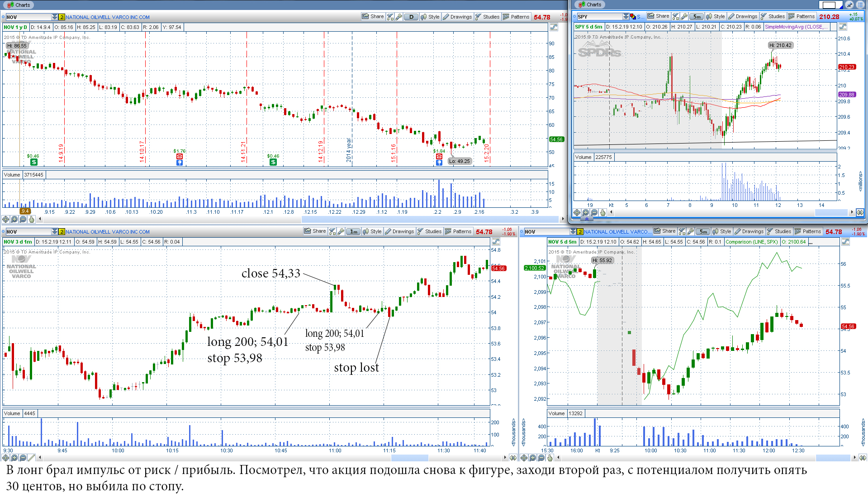Toggle scale icon right of SPY chart
The image size is (868, 503).
(843, 27)
